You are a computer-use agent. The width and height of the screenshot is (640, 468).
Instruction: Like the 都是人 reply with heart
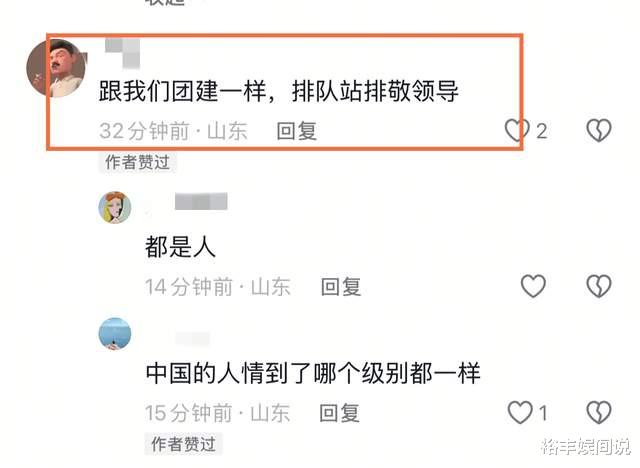tap(533, 286)
